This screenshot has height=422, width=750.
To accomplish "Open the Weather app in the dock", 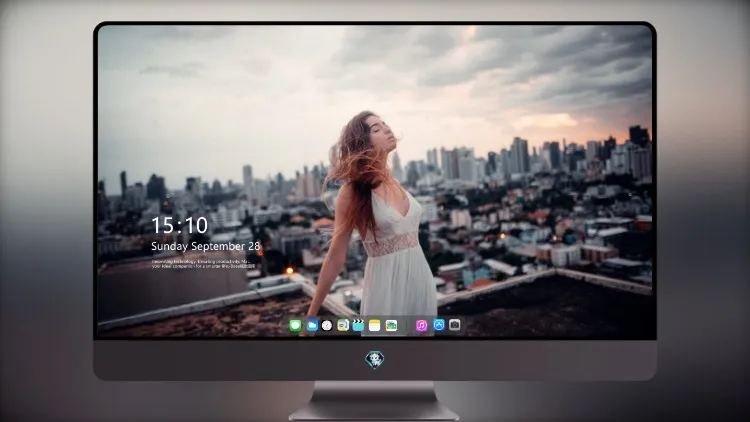I will pyautogui.click(x=312, y=326).
